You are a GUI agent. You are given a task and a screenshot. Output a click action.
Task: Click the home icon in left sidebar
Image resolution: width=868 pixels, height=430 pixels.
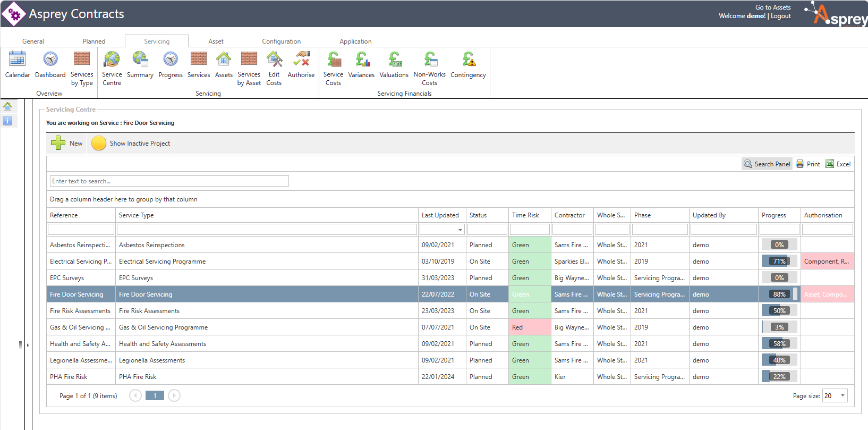pyautogui.click(x=7, y=106)
